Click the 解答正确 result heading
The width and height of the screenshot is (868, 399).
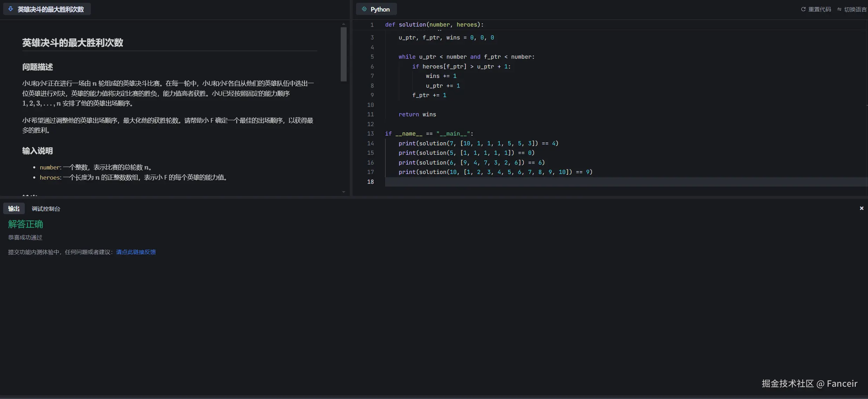click(26, 224)
